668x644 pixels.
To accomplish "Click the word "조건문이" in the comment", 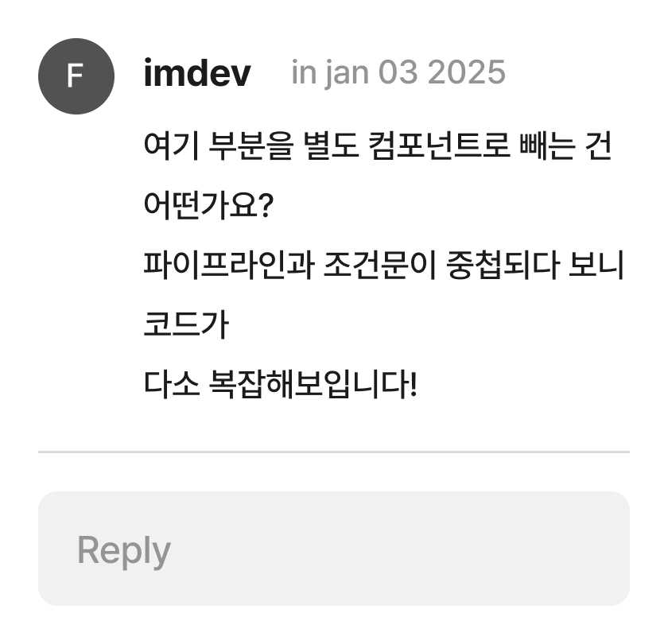I will (x=368, y=266).
